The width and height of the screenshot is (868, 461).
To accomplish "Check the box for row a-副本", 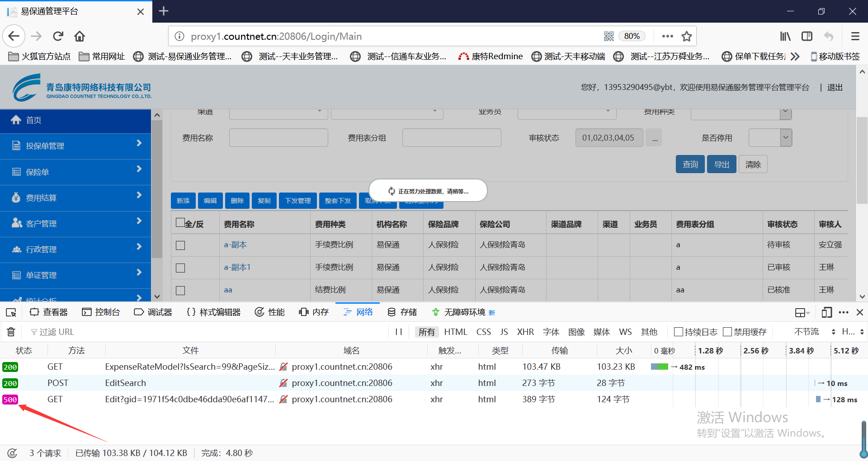I will 180,245.
